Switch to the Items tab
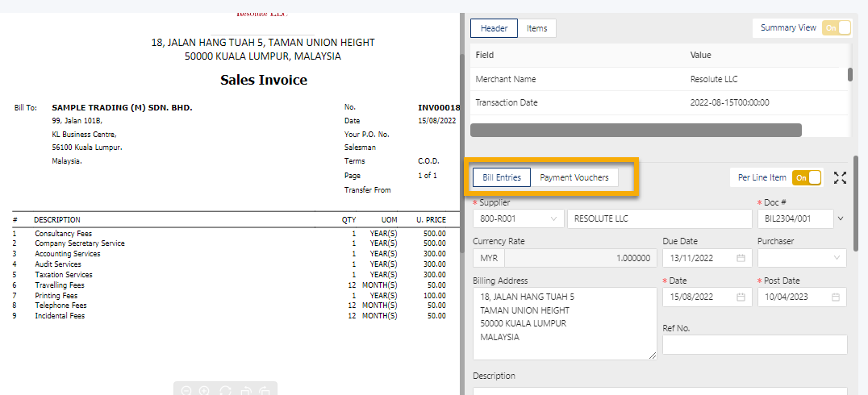868x395 pixels. (x=537, y=28)
